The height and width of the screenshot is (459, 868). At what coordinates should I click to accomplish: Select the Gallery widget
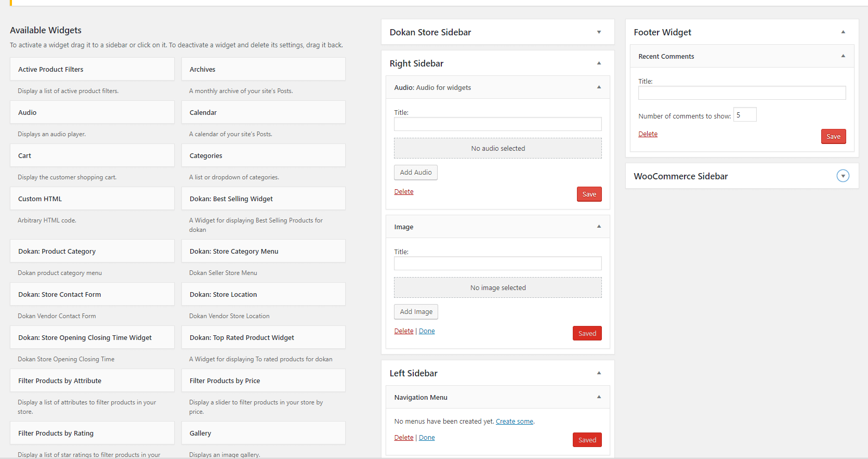264,433
